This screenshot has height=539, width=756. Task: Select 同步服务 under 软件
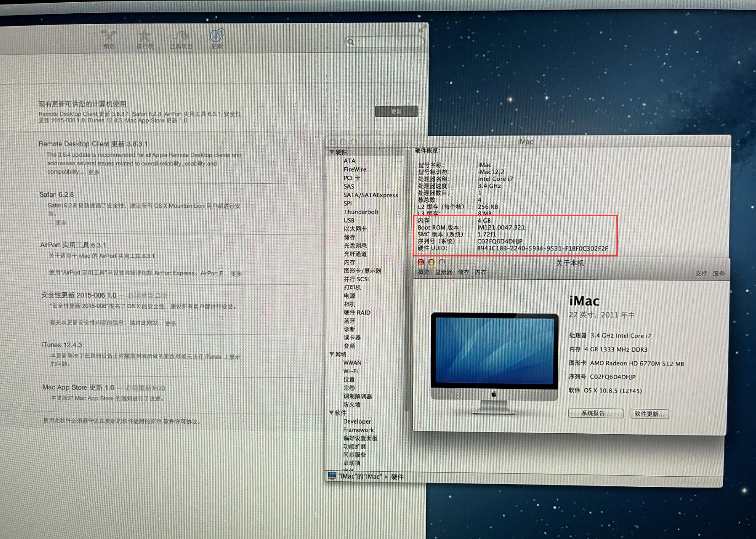(355, 455)
